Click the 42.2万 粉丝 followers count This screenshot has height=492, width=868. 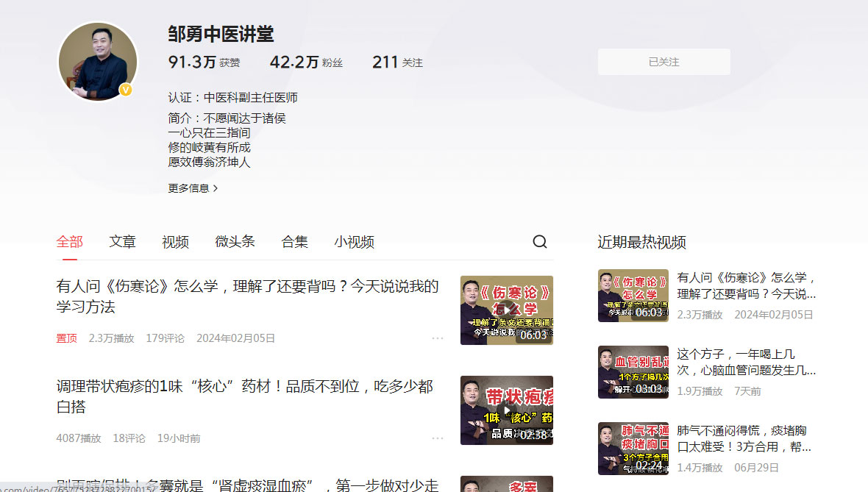tap(306, 62)
